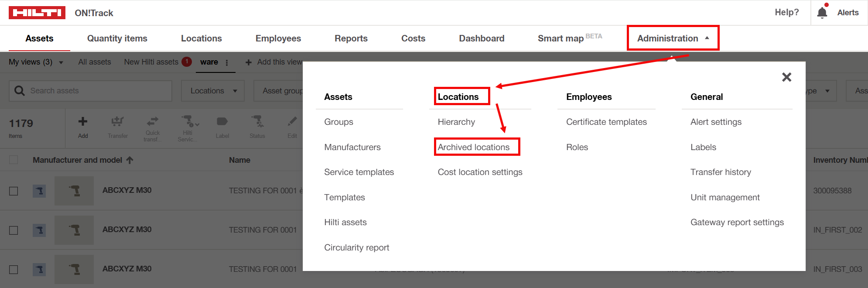
Task: Check the box for row IN_FIRST_002
Action: [14, 230]
